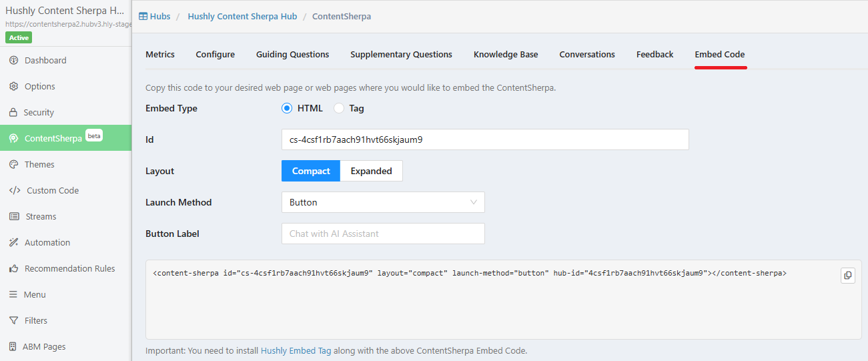This screenshot has height=361, width=868.
Task: Open the Knowledge Base tab
Action: coord(506,54)
